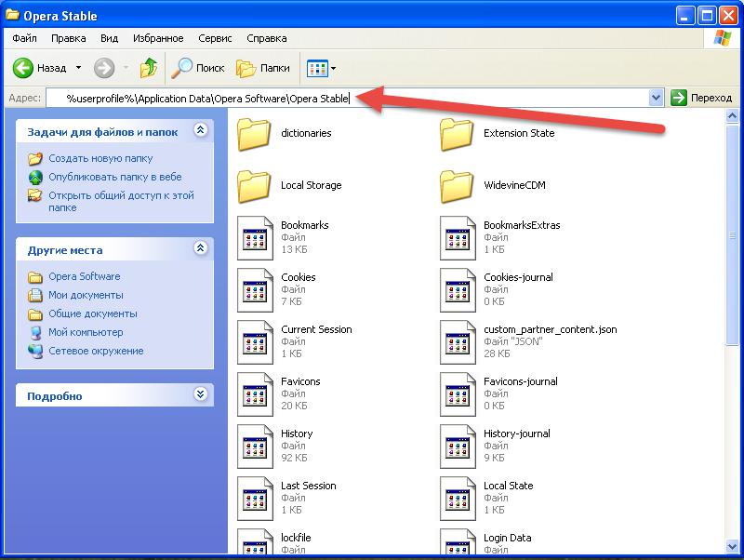Click the vertical scrollbar thumb
The image size is (744, 560).
(x=732, y=235)
